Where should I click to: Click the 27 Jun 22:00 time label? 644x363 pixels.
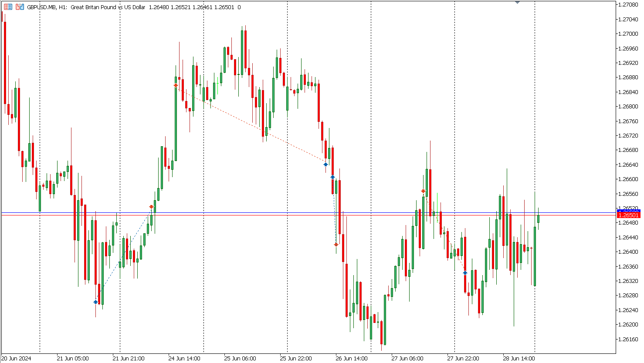[463, 359]
